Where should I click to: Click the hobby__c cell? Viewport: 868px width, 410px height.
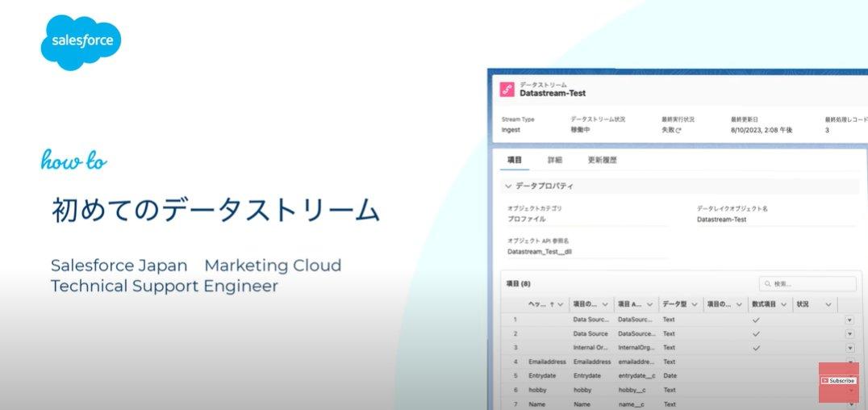632,390
